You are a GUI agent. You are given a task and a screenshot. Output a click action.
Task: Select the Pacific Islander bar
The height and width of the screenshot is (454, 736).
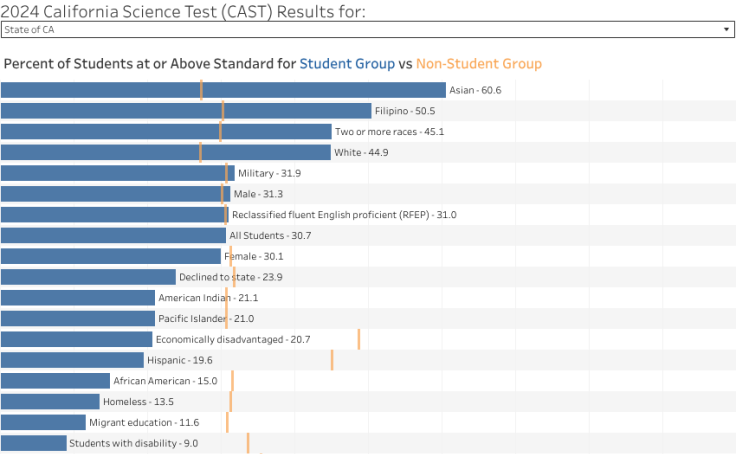click(78, 318)
